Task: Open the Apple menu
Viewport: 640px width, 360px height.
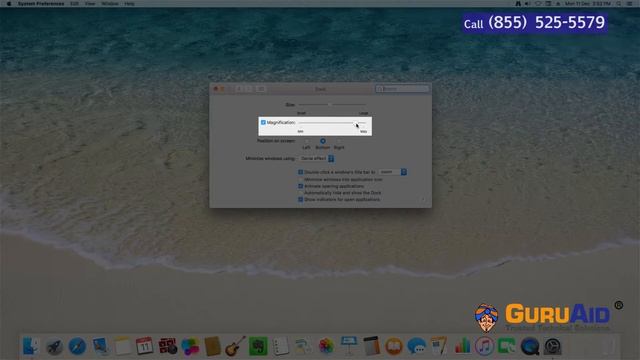Action: coord(9,4)
